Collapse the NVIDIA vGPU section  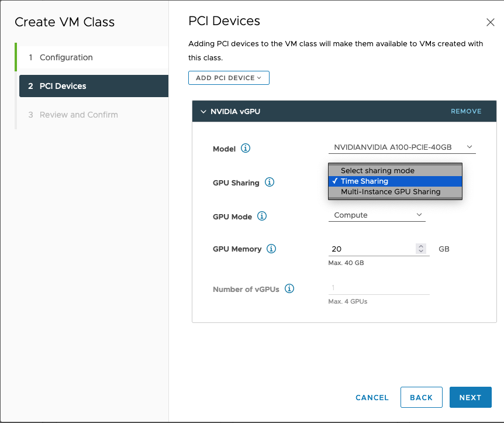pyautogui.click(x=203, y=111)
